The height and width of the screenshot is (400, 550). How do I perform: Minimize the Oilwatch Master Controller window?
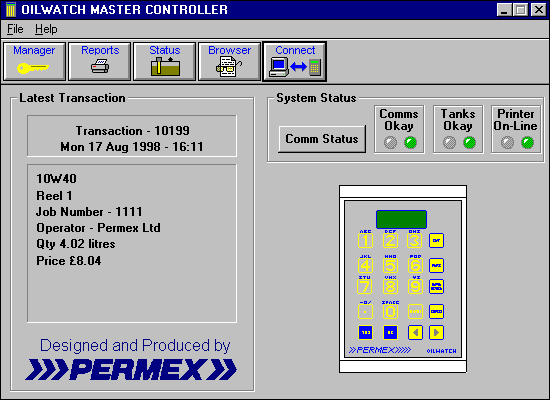[504, 9]
